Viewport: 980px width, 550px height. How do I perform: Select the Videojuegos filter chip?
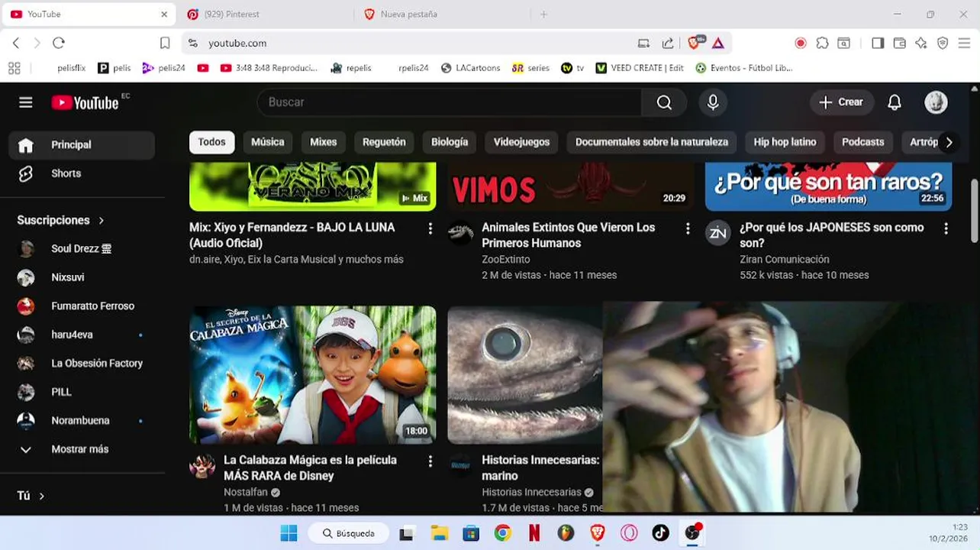[521, 142]
